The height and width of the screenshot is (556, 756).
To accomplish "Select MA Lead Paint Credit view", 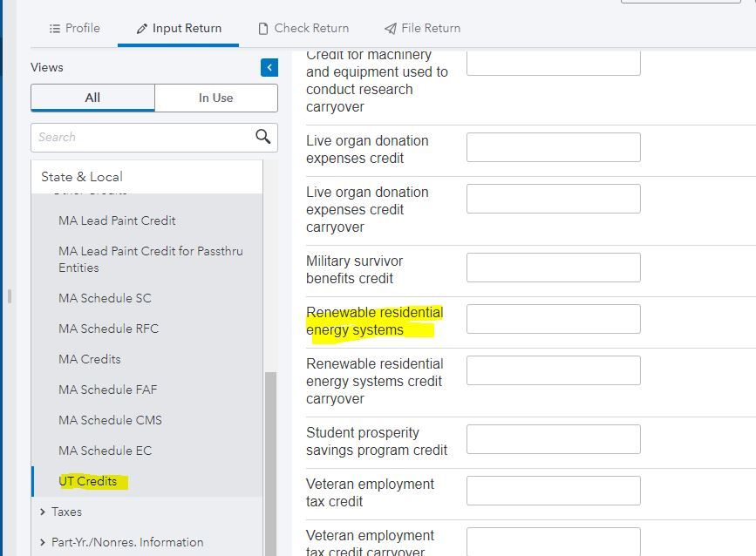I will (x=117, y=220).
